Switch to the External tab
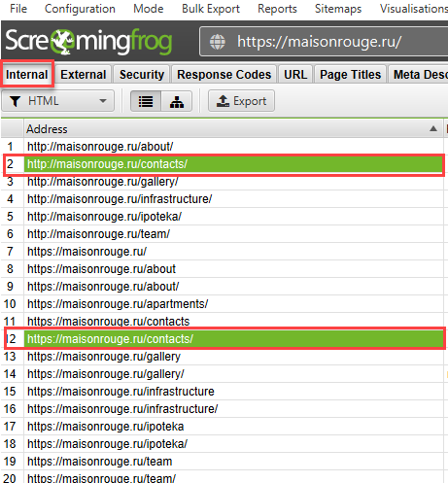This screenshot has width=448, height=483. 84,75
